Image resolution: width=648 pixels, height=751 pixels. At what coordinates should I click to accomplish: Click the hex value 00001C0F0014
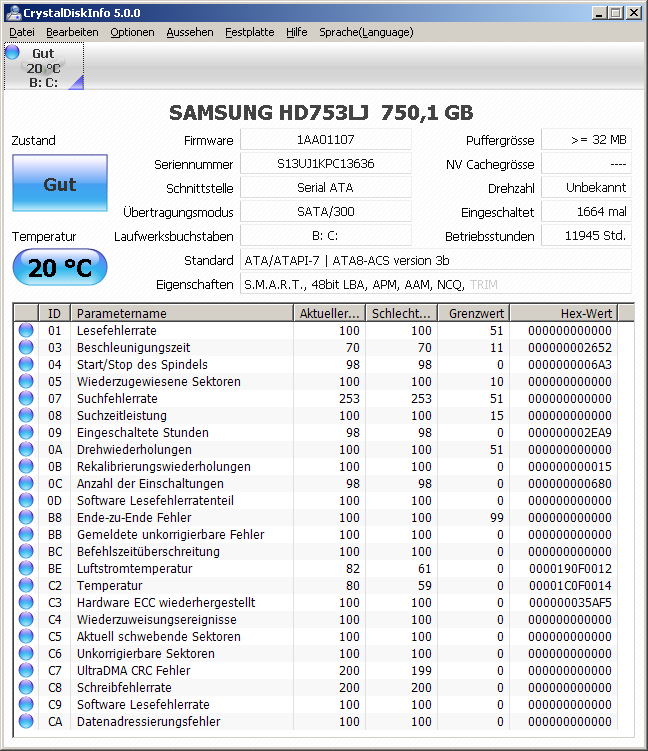click(570, 585)
